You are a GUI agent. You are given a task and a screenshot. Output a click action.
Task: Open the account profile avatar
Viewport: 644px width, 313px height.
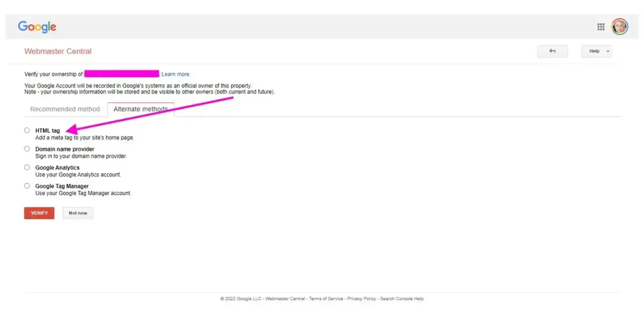[x=619, y=27]
